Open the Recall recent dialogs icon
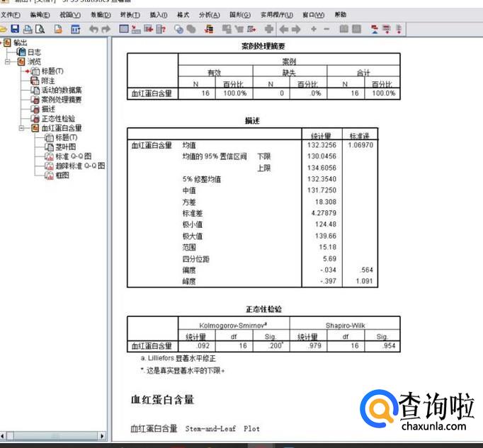483x448 pixels. (75, 29)
